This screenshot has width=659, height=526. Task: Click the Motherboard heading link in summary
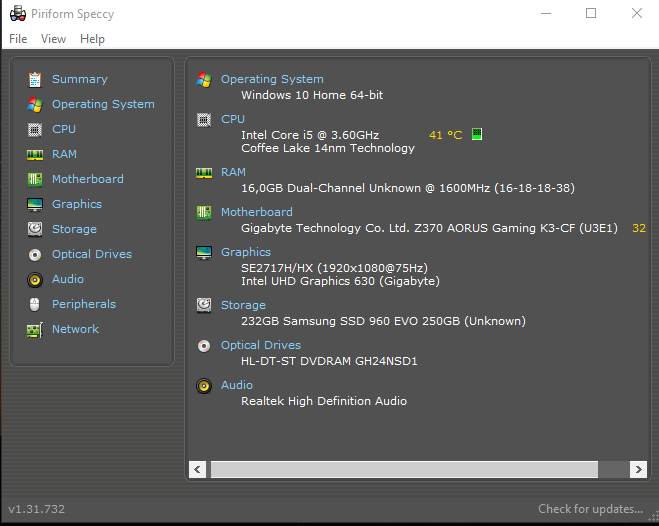[257, 212]
